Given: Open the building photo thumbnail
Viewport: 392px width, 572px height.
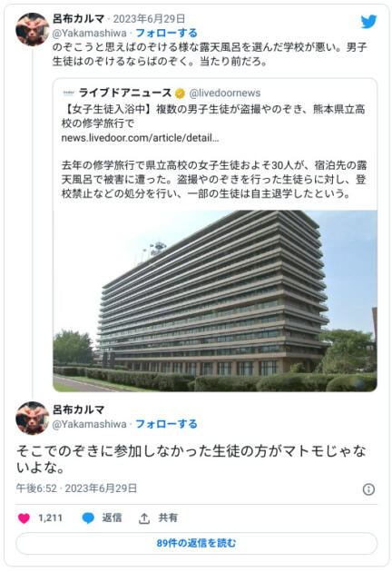Looking at the screenshot, I should [x=215, y=301].
